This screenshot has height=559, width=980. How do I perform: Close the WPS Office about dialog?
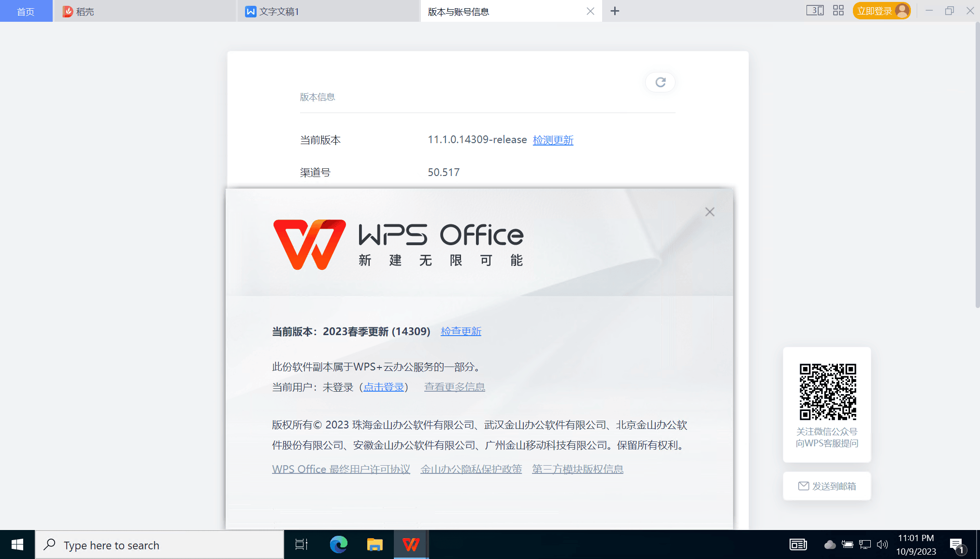tap(709, 212)
